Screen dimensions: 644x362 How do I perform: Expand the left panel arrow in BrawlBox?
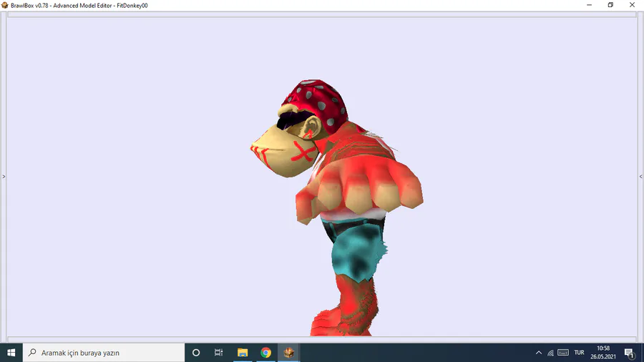[x=4, y=177]
